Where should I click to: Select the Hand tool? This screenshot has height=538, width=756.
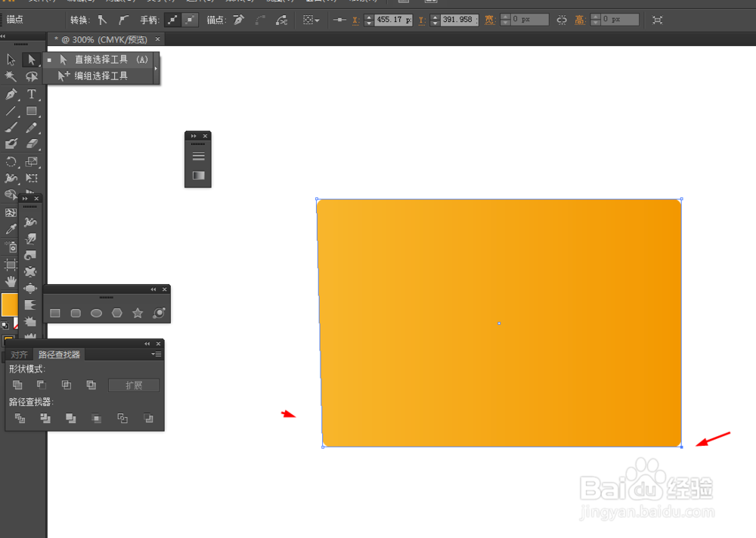(x=11, y=282)
